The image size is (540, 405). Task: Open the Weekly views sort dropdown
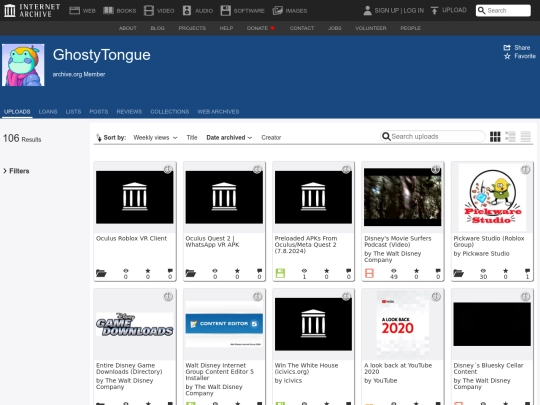155,137
